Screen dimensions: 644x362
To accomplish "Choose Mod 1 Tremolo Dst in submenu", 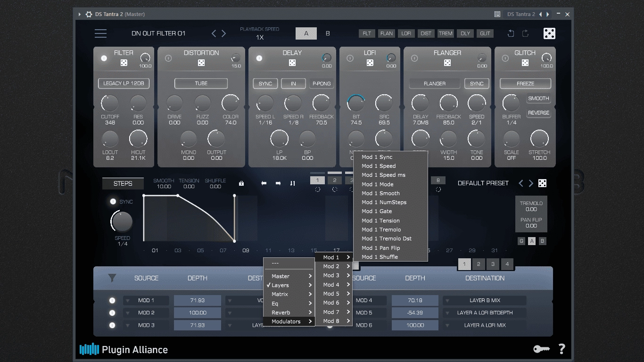I will pos(390,239).
